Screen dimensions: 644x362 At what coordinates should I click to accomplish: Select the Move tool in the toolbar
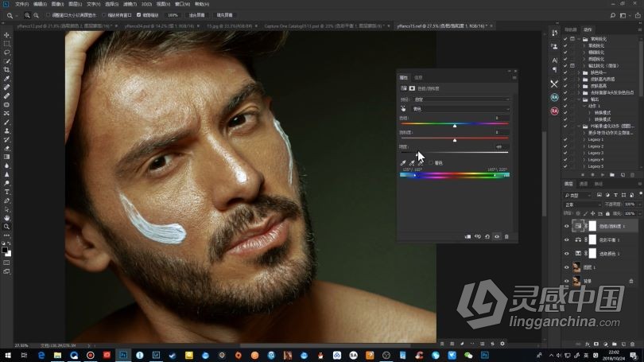7,35
